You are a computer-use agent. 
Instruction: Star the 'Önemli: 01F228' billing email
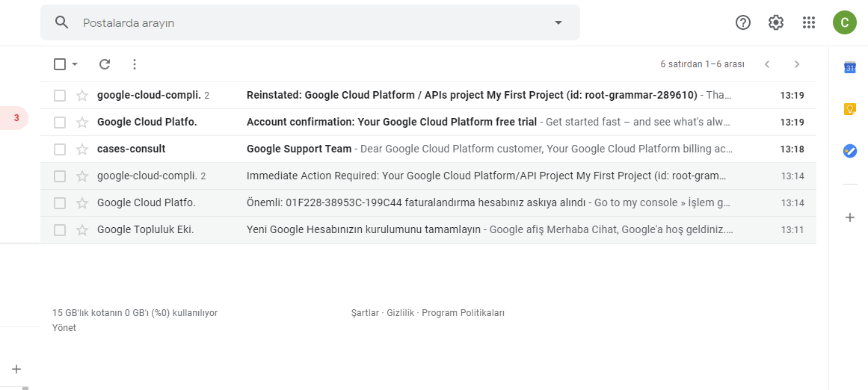coord(82,203)
